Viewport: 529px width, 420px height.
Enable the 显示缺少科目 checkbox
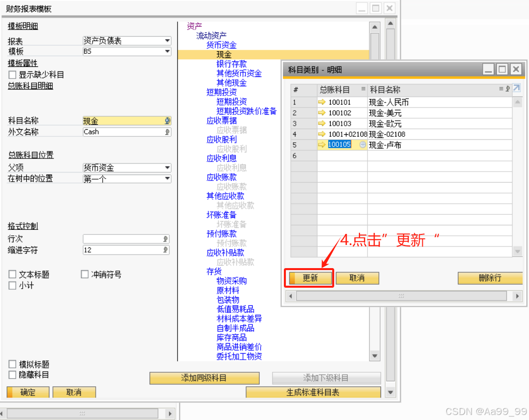(x=13, y=74)
